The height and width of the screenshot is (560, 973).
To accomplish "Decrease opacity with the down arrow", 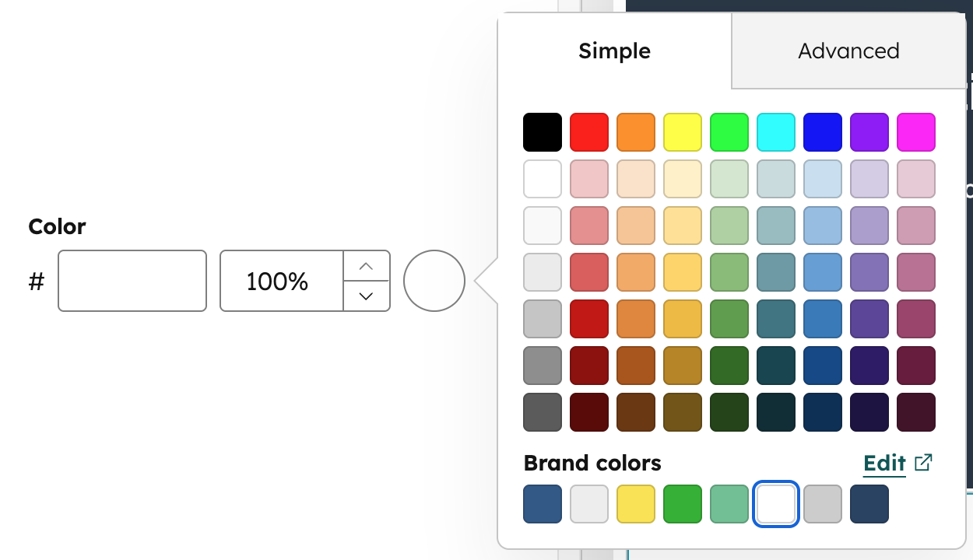I will pyautogui.click(x=366, y=296).
